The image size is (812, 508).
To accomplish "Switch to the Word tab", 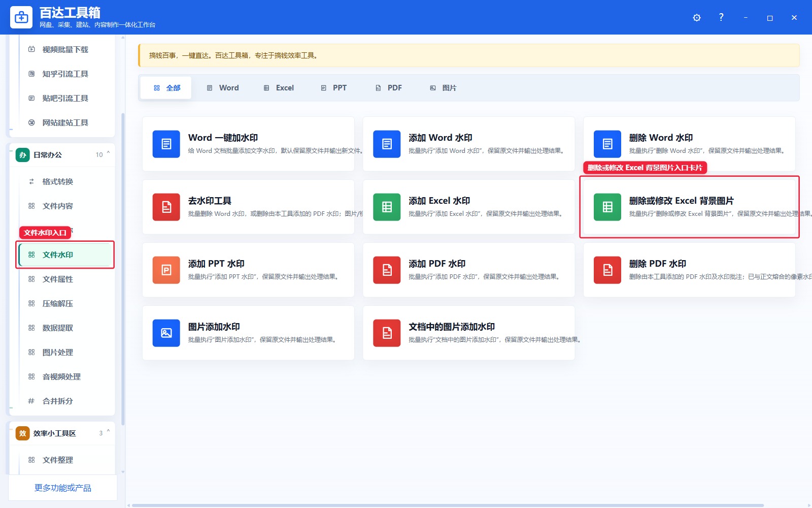I will (222, 88).
